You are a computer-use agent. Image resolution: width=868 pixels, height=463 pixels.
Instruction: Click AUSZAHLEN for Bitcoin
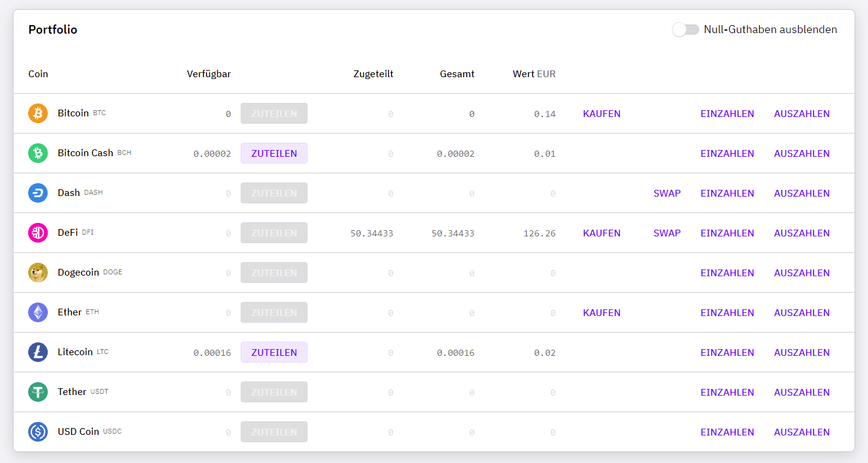[x=802, y=114]
